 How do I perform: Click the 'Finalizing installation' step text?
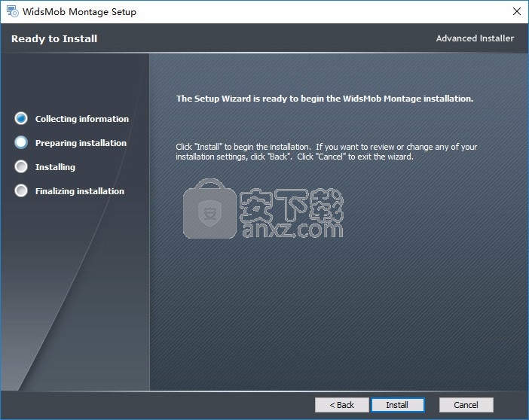80,191
